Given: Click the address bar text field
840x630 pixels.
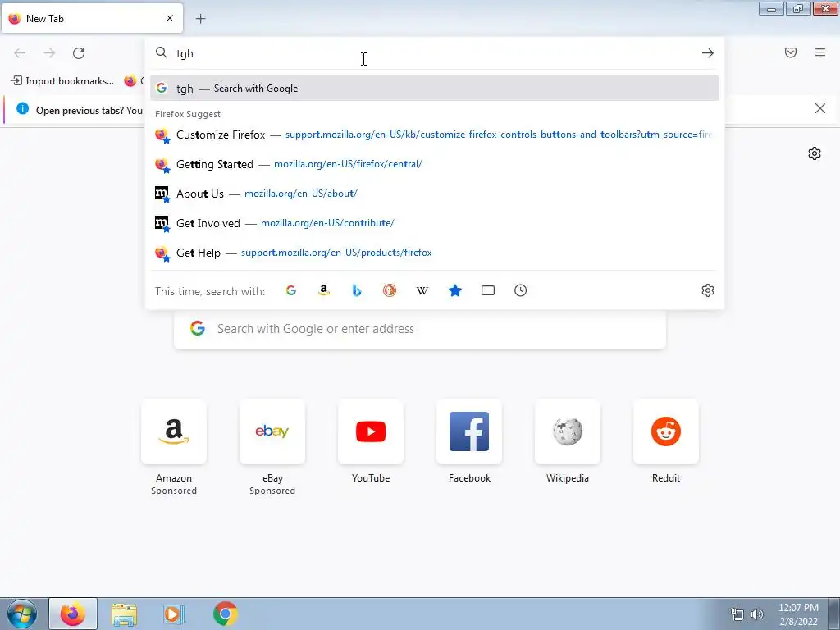Looking at the screenshot, I should tap(434, 53).
